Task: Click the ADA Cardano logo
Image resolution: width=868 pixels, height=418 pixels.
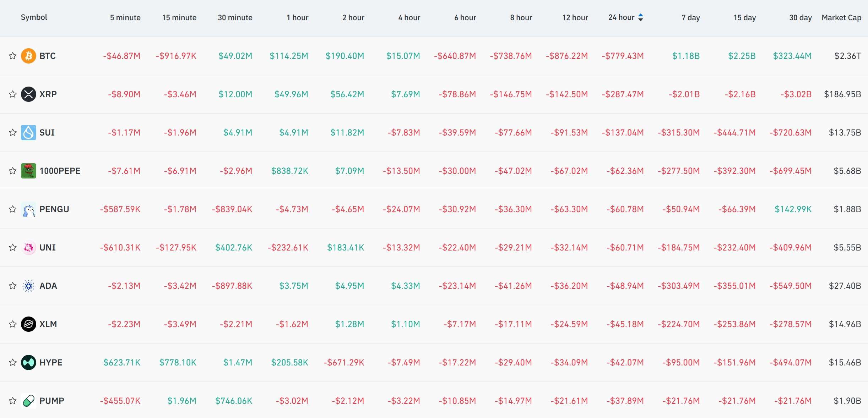Action: 28,286
